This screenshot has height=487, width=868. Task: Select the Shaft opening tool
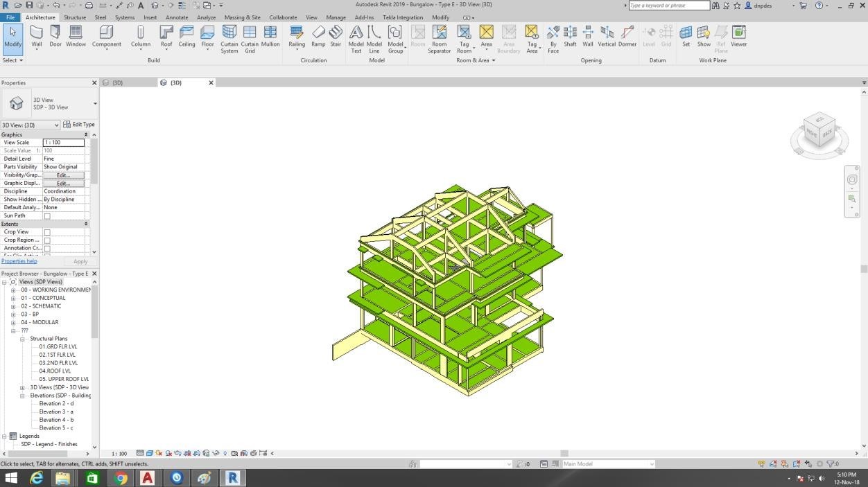[x=570, y=37]
